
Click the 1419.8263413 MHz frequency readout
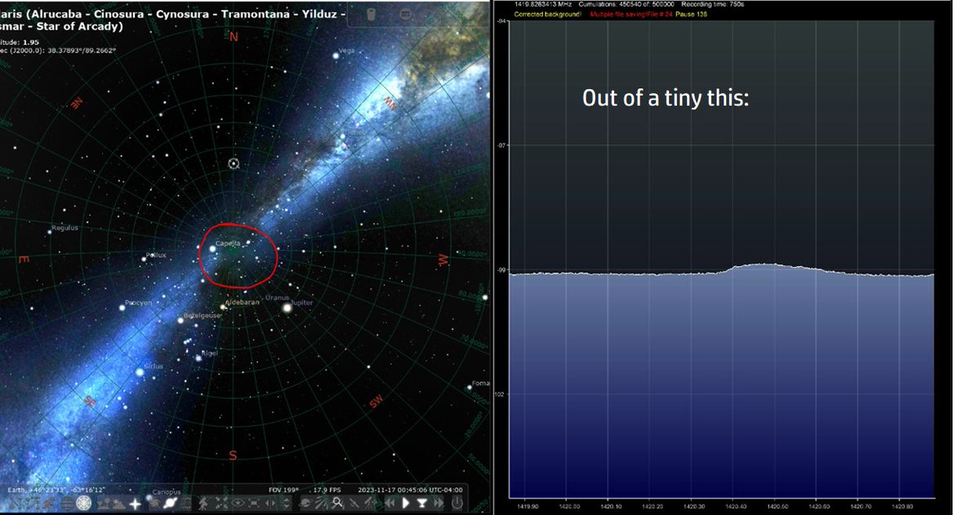pyautogui.click(x=542, y=4)
